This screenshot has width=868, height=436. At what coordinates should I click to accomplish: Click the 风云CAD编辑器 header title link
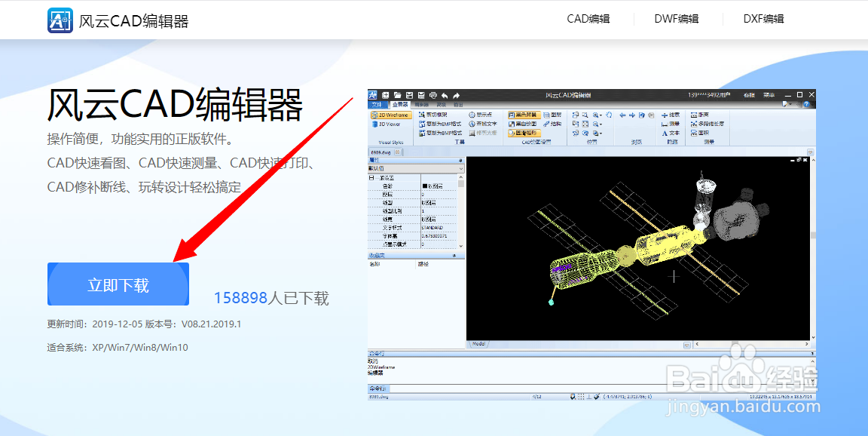point(133,21)
